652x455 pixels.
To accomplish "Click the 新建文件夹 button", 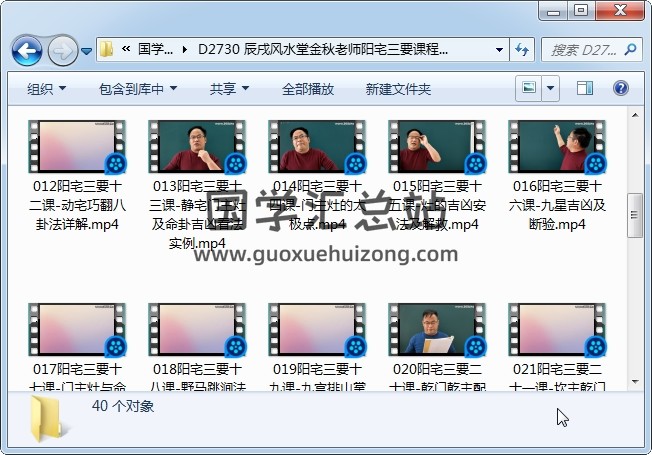I will 398,89.
